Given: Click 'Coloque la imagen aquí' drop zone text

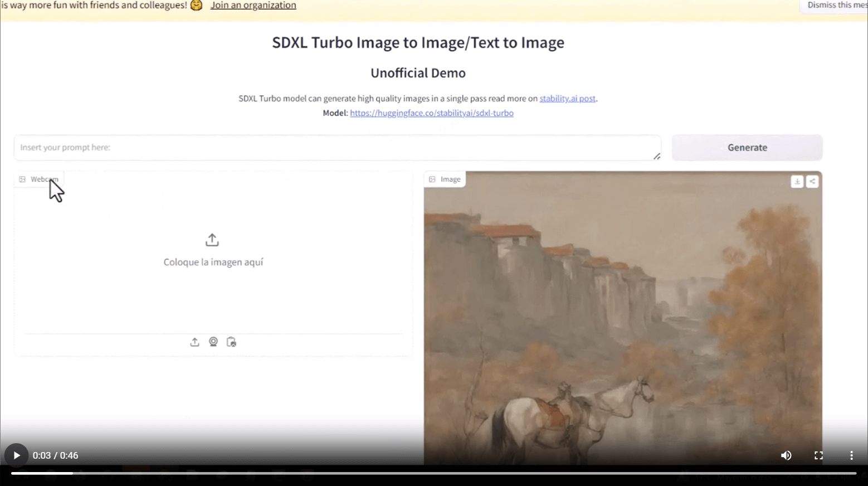Looking at the screenshot, I should [x=213, y=262].
